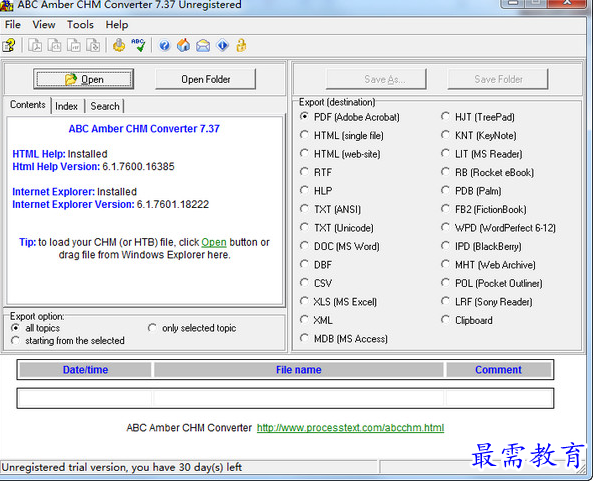
Task: Click the Save Folder button
Action: pyautogui.click(x=498, y=79)
